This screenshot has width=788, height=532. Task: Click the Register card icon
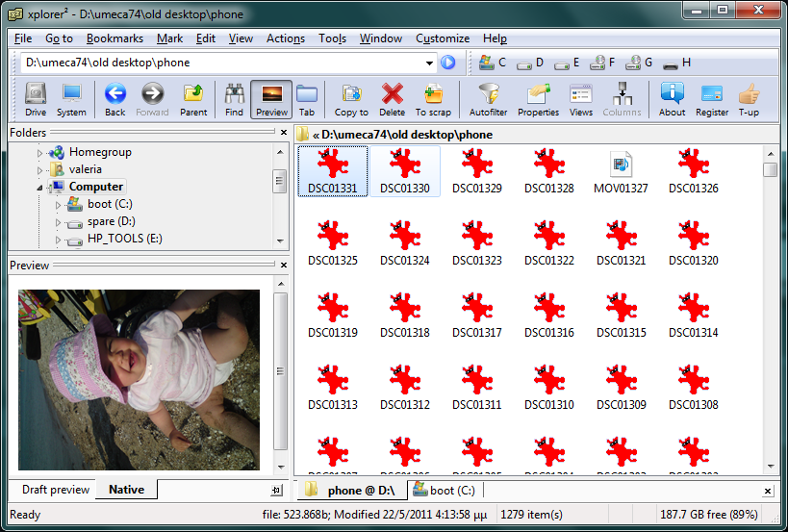point(712,99)
